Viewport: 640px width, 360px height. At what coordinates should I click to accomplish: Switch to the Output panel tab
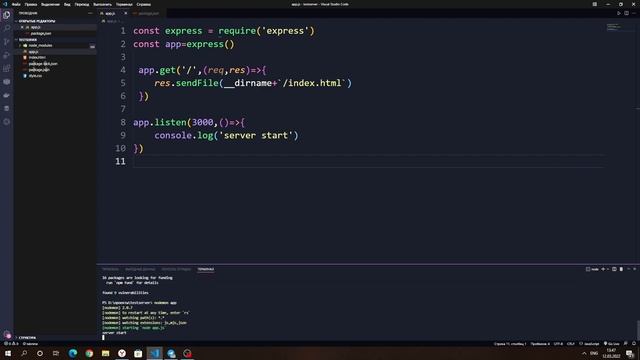140,269
